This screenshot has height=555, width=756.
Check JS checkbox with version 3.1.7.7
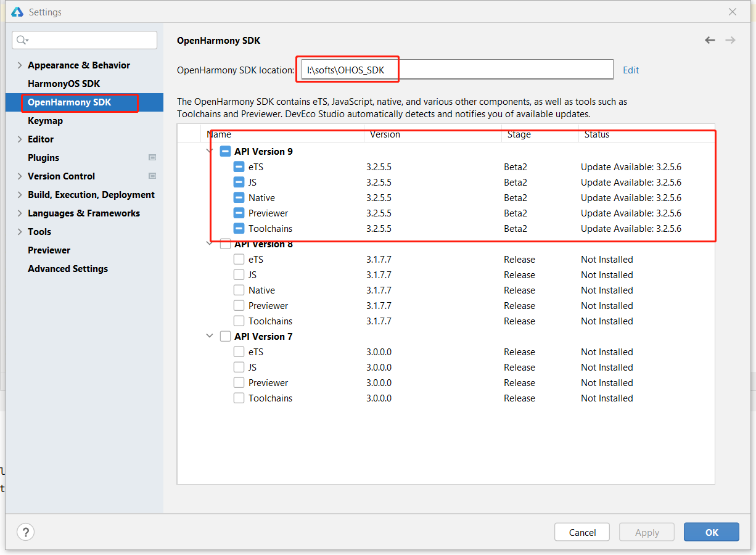click(x=239, y=274)
